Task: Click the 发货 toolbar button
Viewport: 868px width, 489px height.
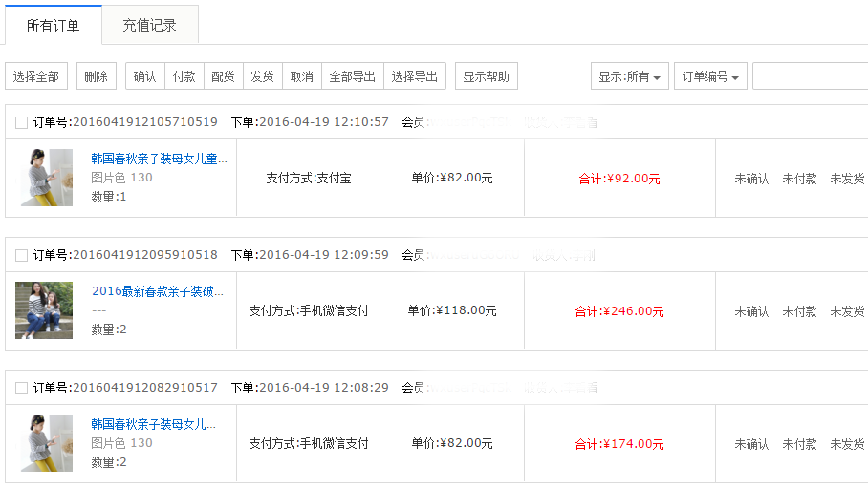Action: point(262,76)
